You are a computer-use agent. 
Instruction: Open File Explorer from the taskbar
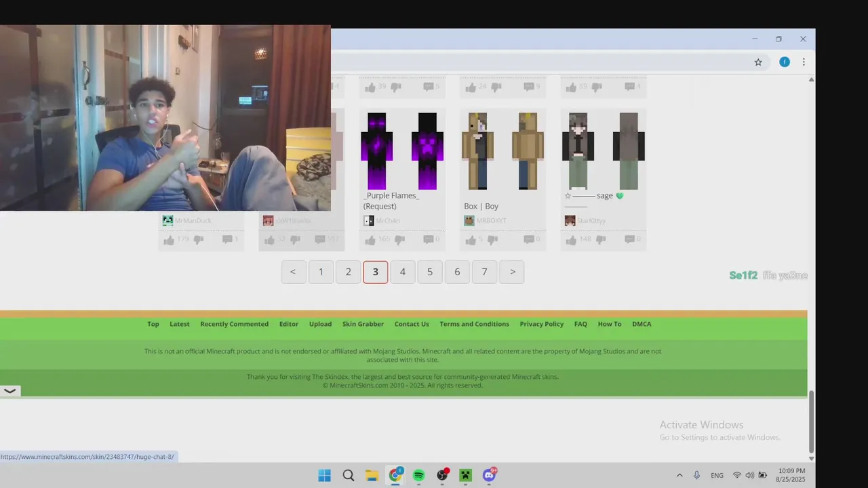pos(372,475)
